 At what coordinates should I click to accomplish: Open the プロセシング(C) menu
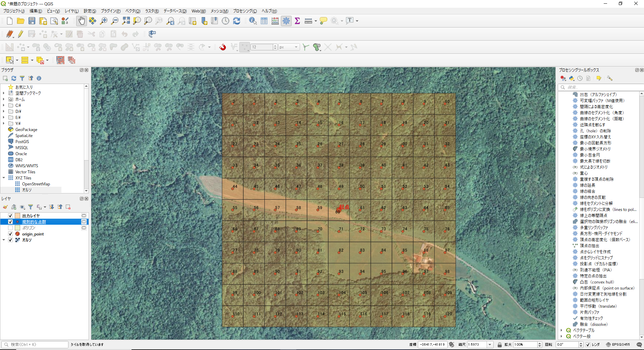[245, 11]
